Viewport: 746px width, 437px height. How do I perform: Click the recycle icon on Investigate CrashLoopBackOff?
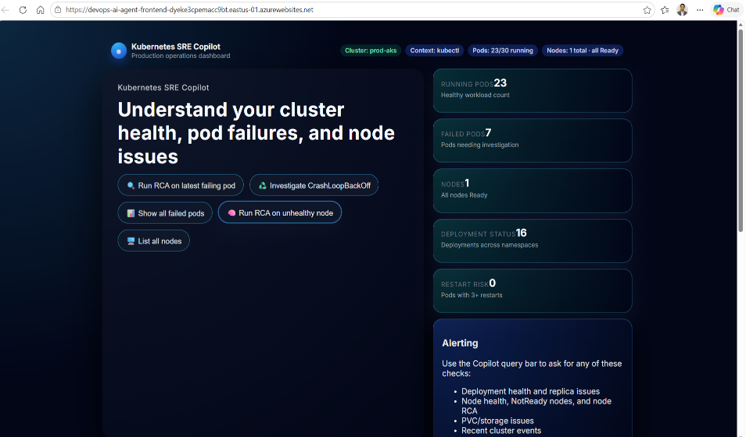click(x=263, y=185)
